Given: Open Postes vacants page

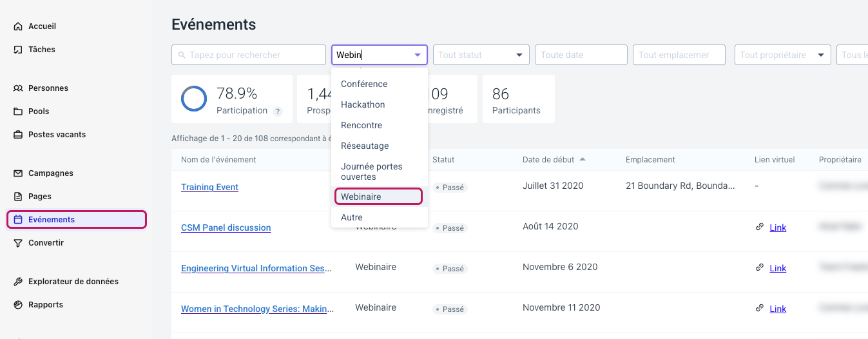Looking at the screenshot, I should (x=57, y=135).
